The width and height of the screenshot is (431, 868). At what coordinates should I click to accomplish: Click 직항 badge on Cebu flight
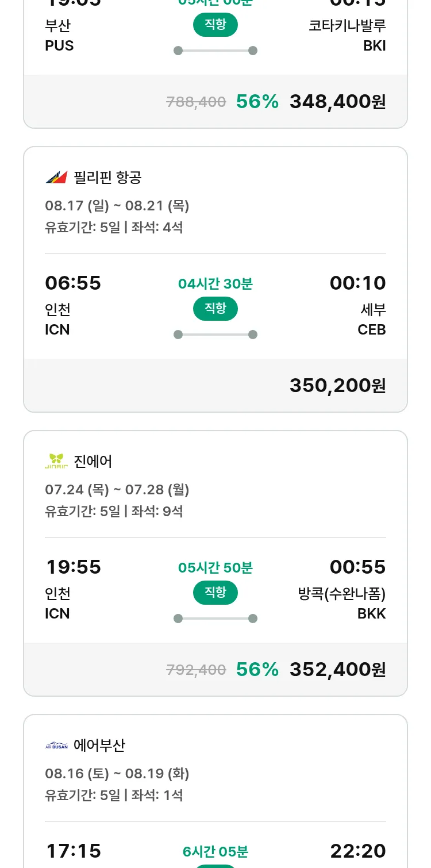click(215, 309)
